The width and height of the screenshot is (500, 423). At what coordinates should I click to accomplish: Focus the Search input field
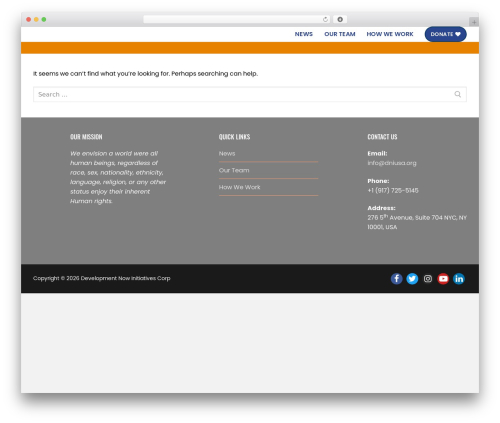(x=250, y=94)
